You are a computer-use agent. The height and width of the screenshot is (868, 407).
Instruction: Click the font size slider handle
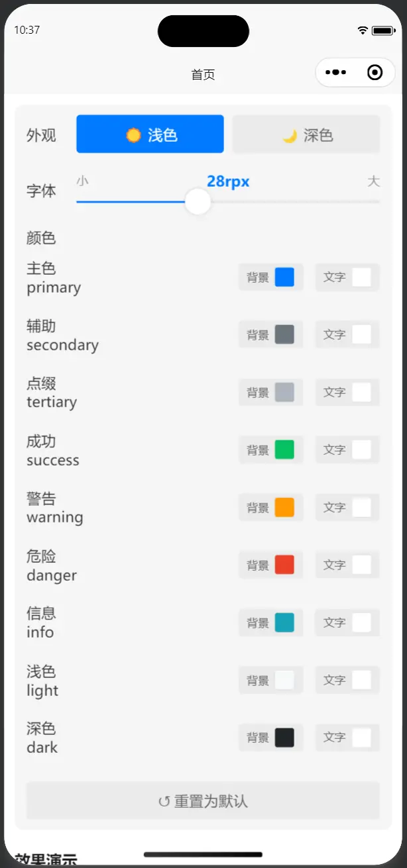(x=198, y=201)
